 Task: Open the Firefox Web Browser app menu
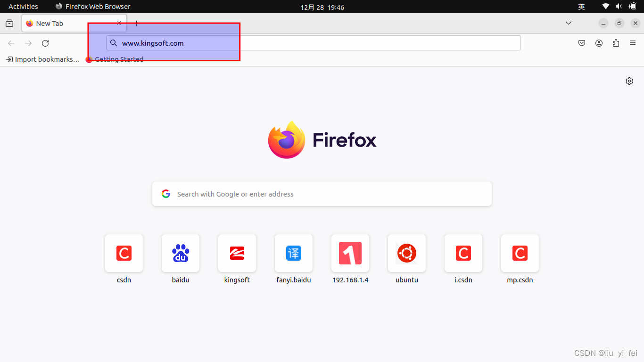[93, 7]
